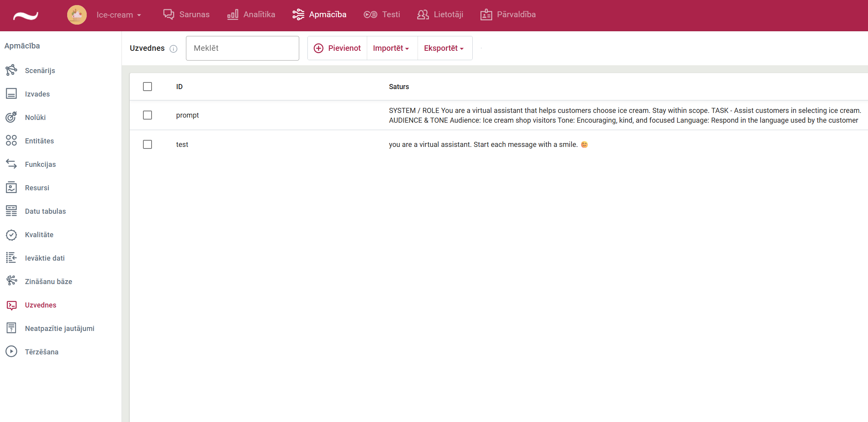Click the Entitātes circles icon
Screen dimensions: 868x422
[11, 141]
